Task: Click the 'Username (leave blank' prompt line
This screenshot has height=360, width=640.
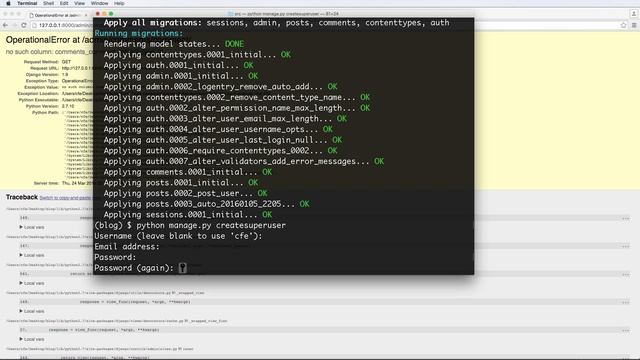Action: 178,236
